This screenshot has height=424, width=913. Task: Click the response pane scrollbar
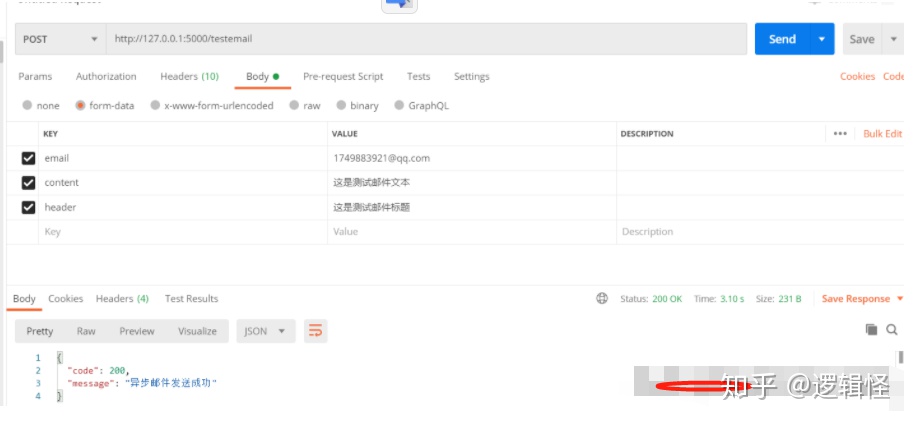click(x=901, y=356)
